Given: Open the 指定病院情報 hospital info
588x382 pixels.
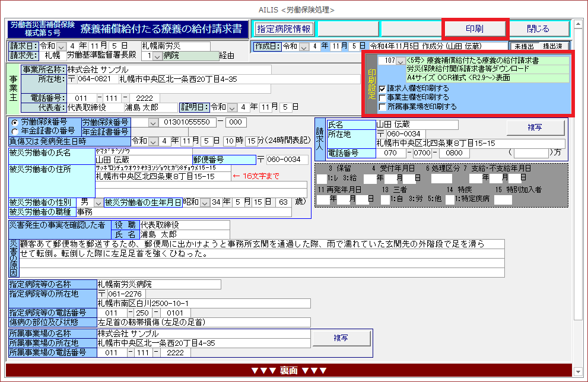Looking at the screenshot, I should (x=284, y=28).
